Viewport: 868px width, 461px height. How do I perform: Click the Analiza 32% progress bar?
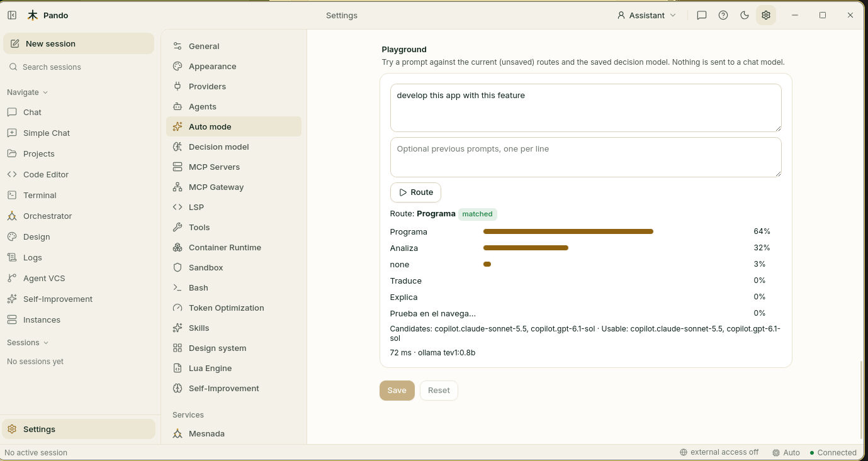click(526, 248)
